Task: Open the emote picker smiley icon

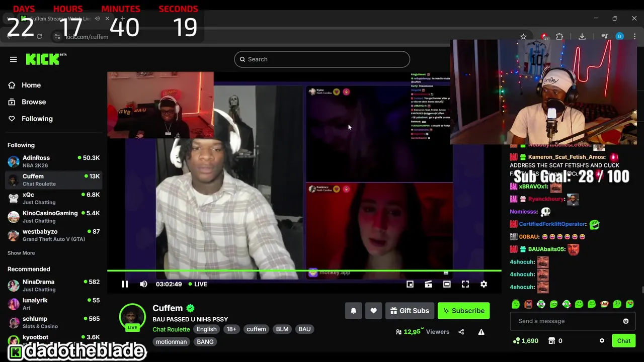Action: pos(626,321)
